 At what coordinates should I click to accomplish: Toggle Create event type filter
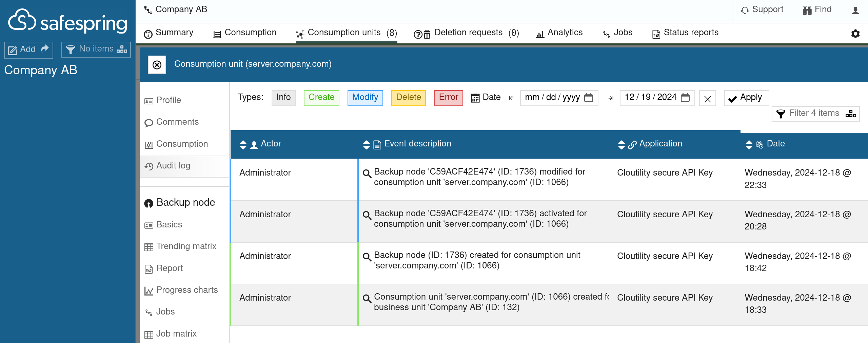tap(321, 98)
